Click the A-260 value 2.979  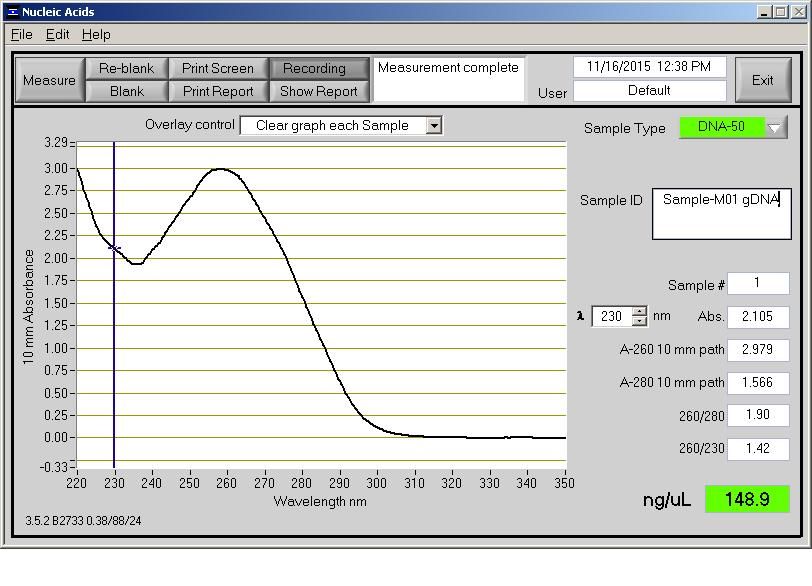[x=758, y=350]
